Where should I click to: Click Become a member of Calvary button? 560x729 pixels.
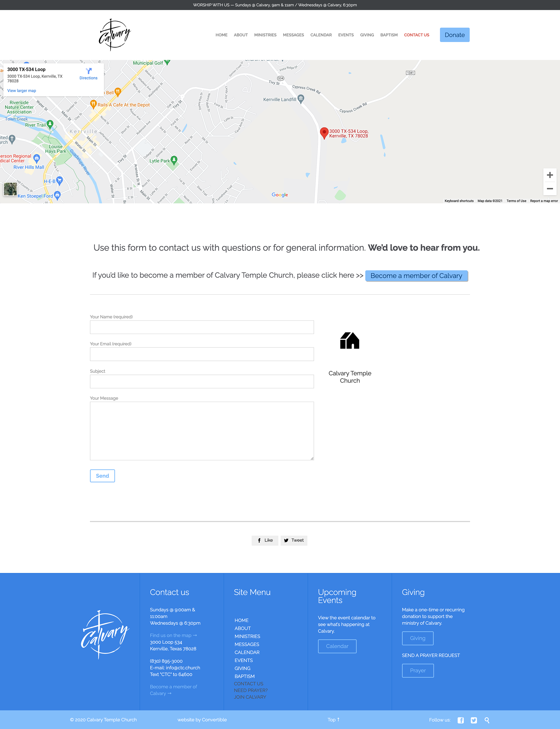tap(416, 276)
